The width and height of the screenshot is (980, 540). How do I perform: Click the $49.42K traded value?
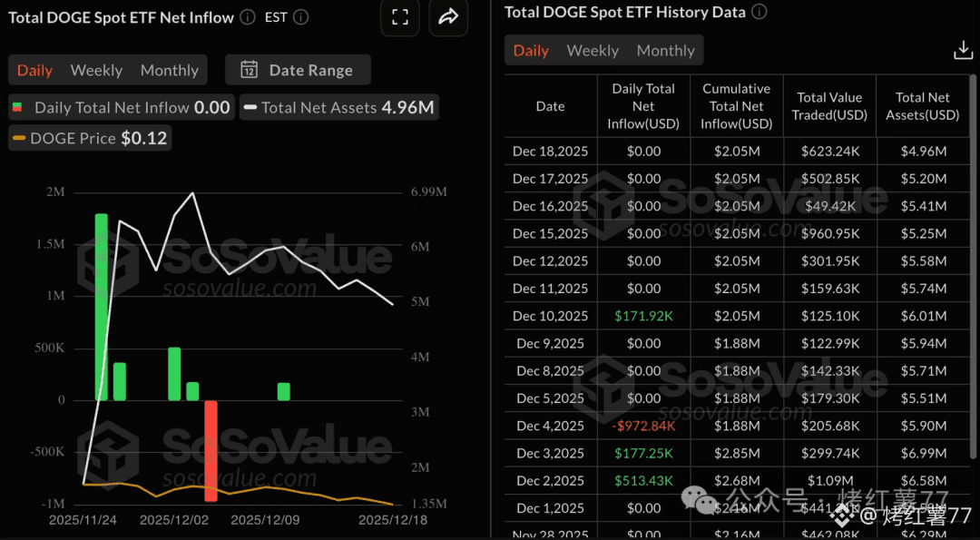coord(829,206)
